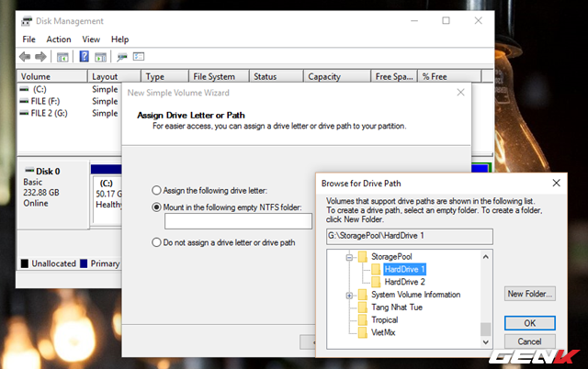Click the Back arrow in toolbar
The image size is (588, 369).
(x=26, y=57)
